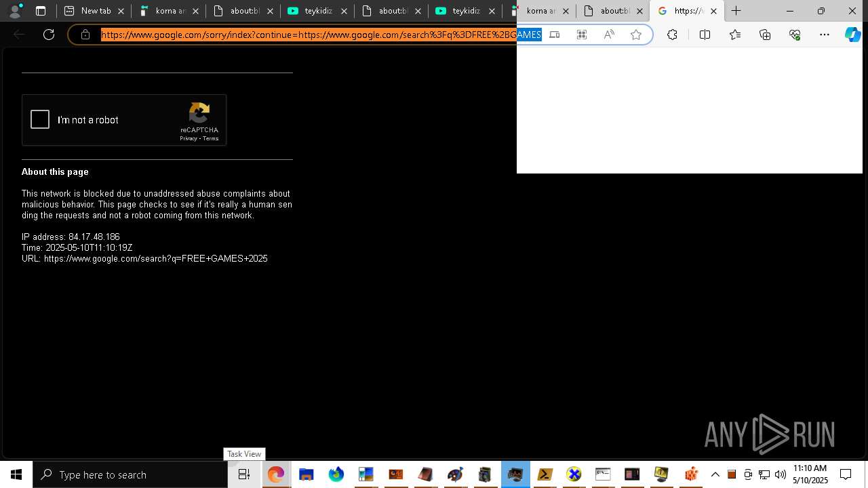Open Browser essentials heart icon
This screenshot has height=488, width=868.
795,35
